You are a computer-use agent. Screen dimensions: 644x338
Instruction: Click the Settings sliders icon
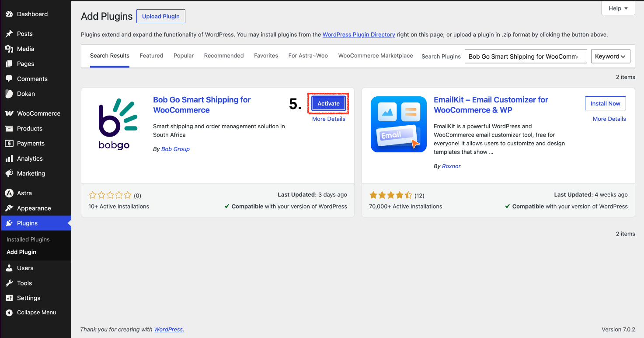click(x=9, y=298)
